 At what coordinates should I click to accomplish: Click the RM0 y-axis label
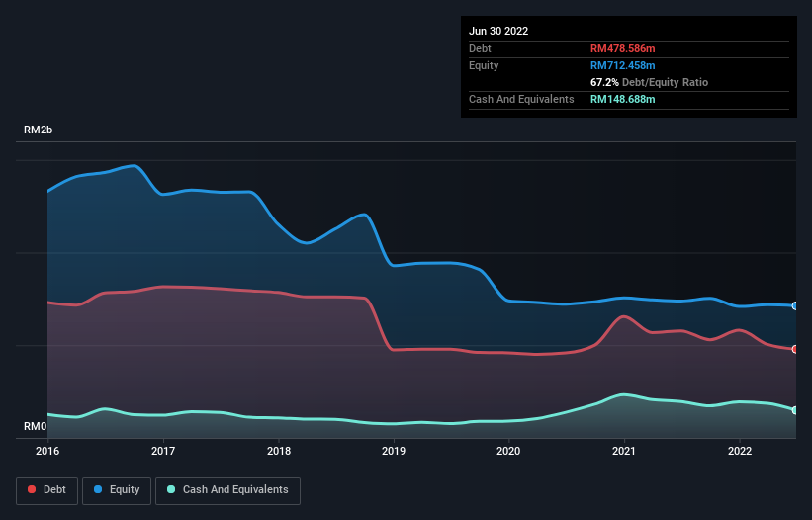35,426
